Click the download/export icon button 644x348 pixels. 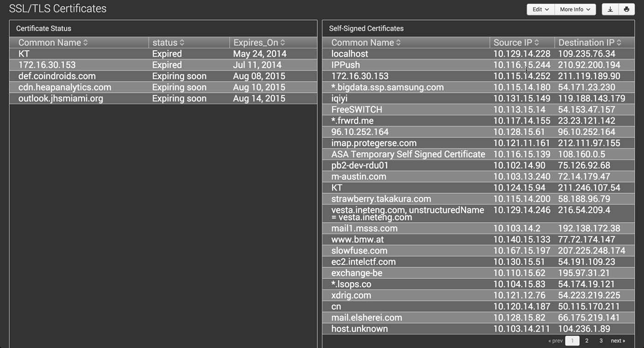tap(610, 9)
